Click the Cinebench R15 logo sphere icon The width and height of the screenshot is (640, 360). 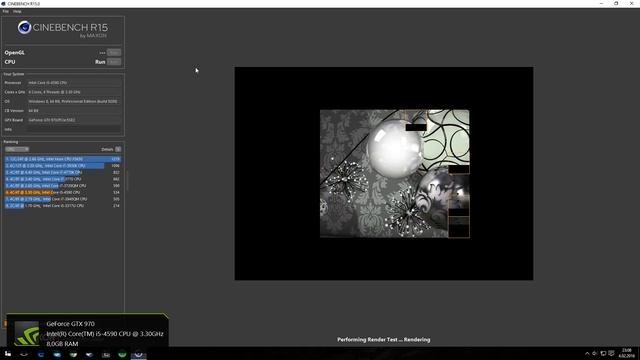(24, 27)
